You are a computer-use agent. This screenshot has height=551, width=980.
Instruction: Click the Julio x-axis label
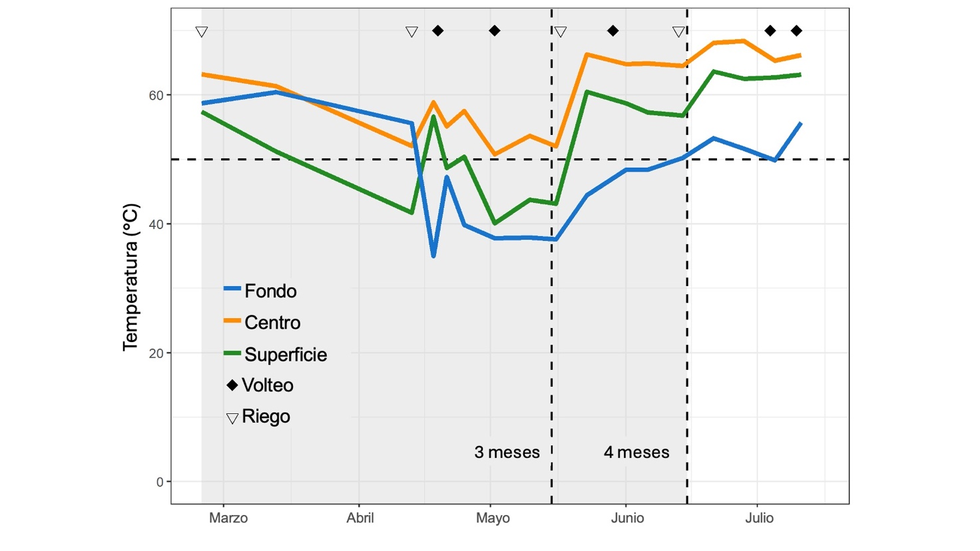pos(759,518)
